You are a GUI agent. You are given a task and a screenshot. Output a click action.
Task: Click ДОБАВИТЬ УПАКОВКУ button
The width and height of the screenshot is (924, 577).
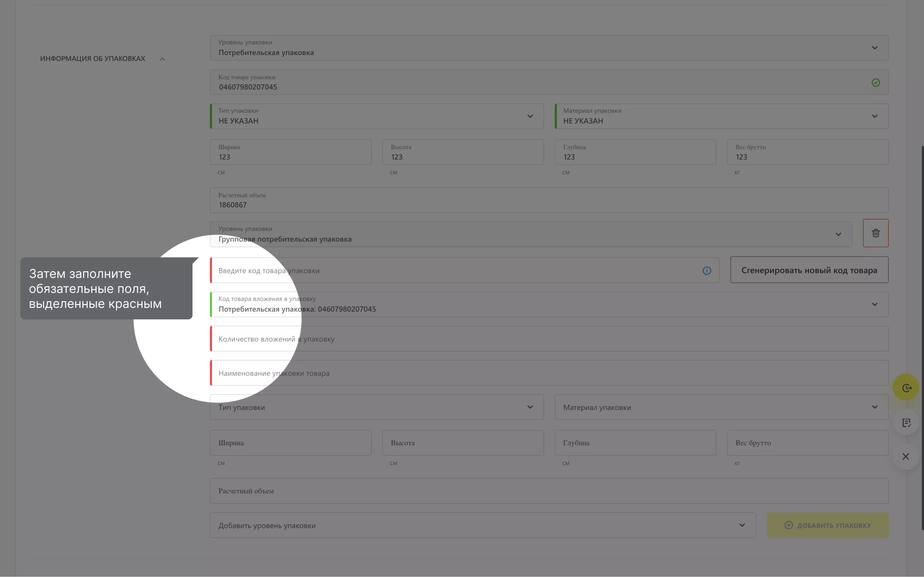point(827,525)
